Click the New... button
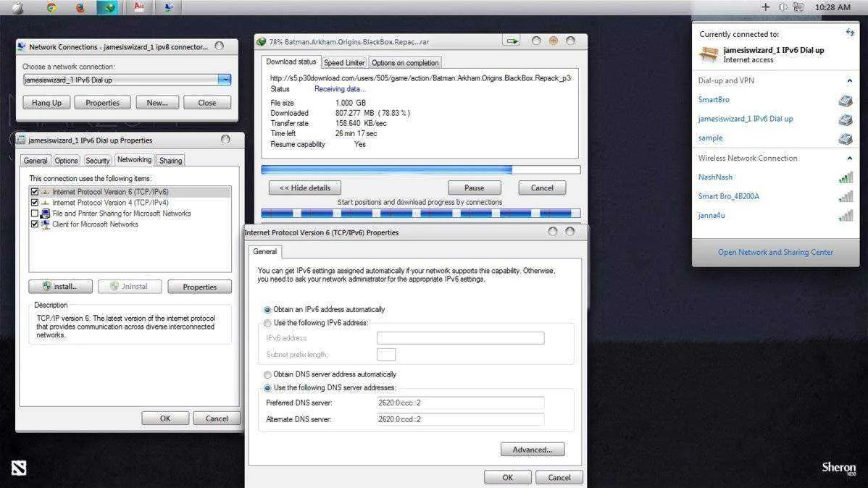 pyautogui.click(x=157, y=102)
